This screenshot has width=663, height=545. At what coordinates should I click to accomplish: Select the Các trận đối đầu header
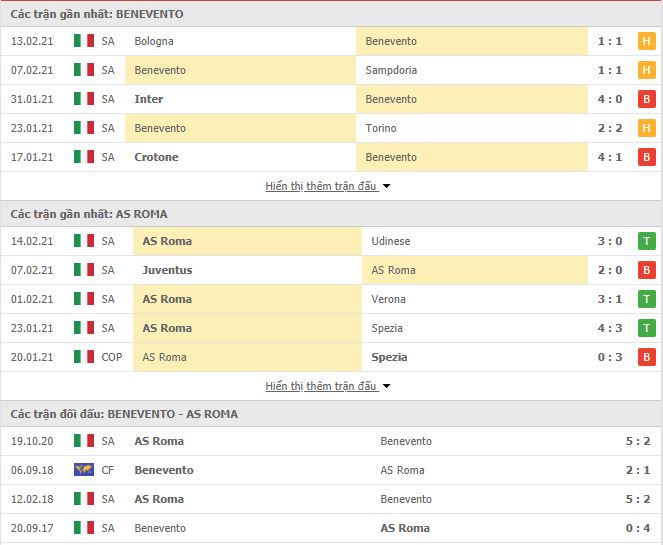pos(124,414)
